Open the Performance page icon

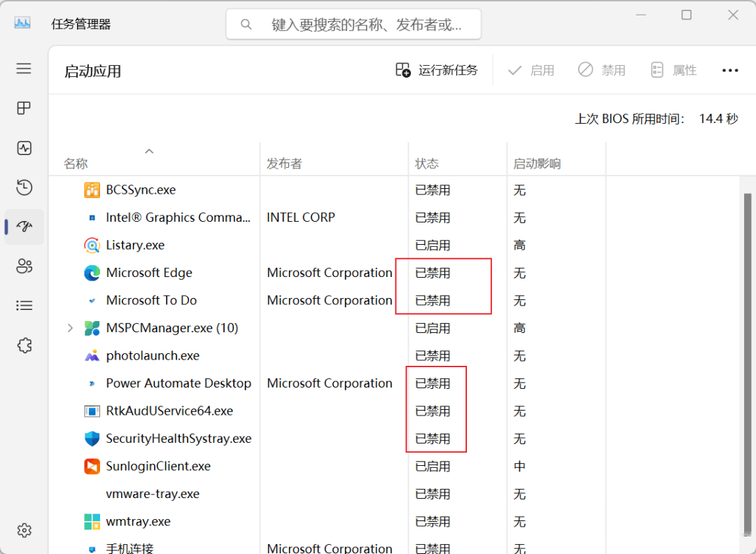24,148
